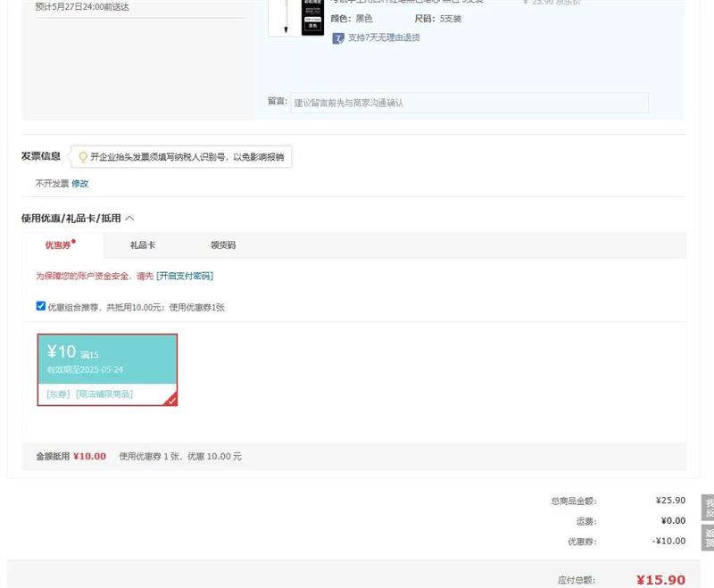
Task: Switch to the 礼品卡 tab
Action: pyautogui.click(x=143, y=245)
